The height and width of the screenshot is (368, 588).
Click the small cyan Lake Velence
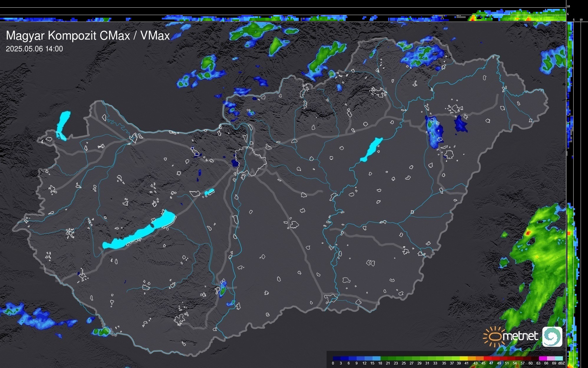(209, 192)
